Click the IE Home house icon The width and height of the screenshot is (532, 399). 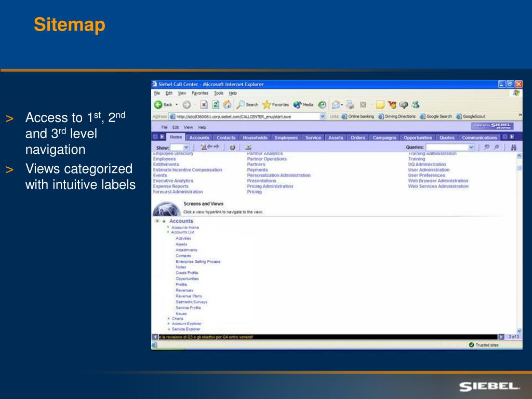click(x=228, y=105)
